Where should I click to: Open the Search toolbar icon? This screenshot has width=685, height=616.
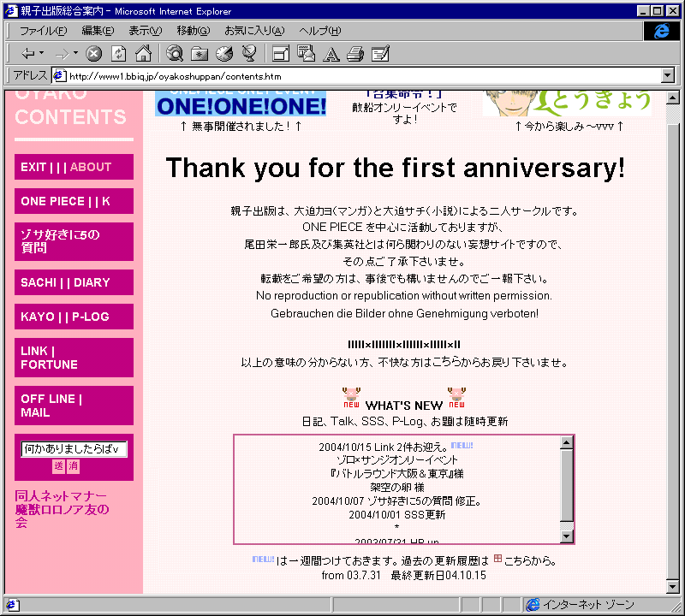[x=175, y=54]
